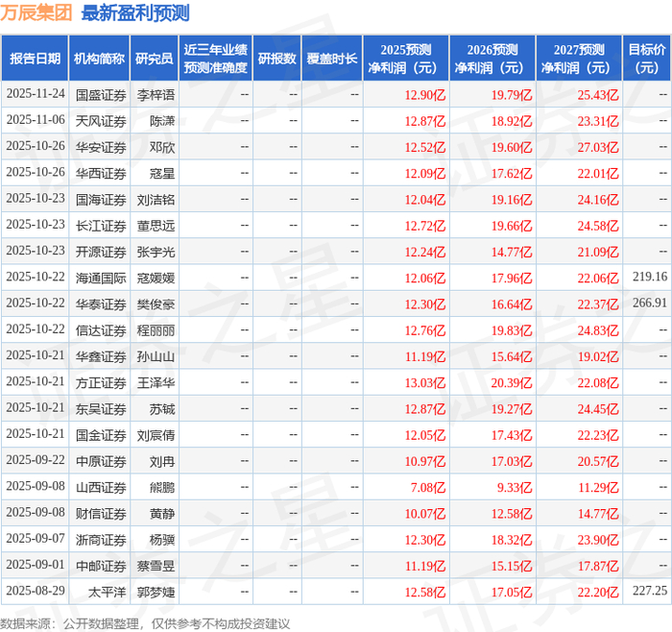672x632 pixels.
Task: Click 14.77亿 in the 开源证券 row
Action: [512, 252]
